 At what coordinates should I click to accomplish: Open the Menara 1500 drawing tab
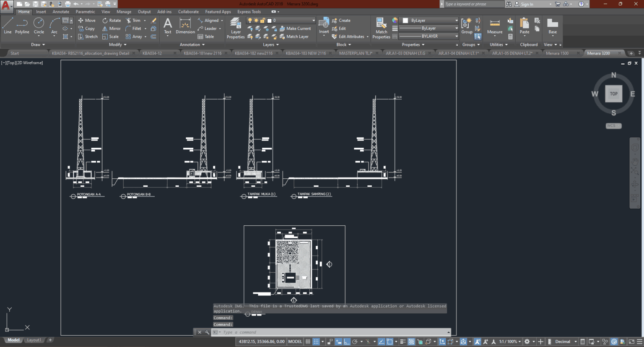pyautogui.click(x=558, y=53)
